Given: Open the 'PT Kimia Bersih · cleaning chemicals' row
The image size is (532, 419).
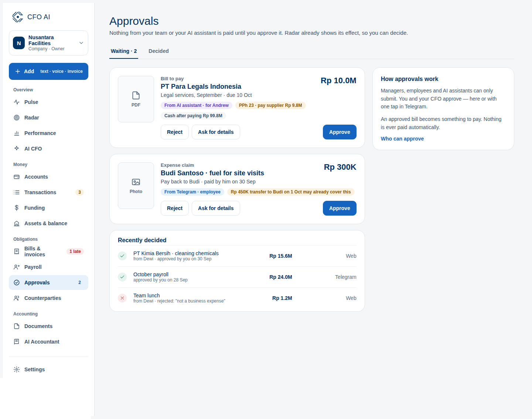Looking at the screenshot, I should pyautogui.click(x=237, y=256).
